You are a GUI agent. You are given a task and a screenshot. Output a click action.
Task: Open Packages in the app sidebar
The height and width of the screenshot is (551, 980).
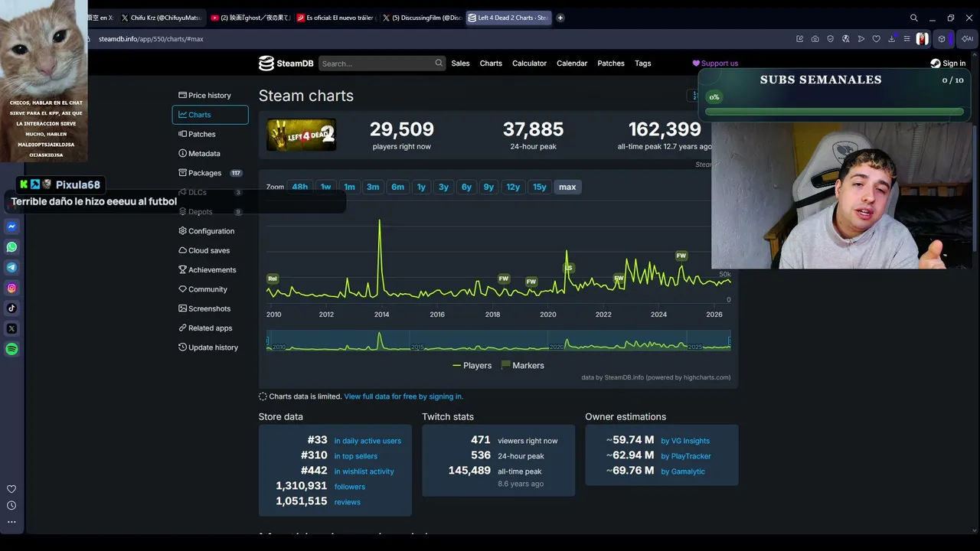(x=211, y=173)
